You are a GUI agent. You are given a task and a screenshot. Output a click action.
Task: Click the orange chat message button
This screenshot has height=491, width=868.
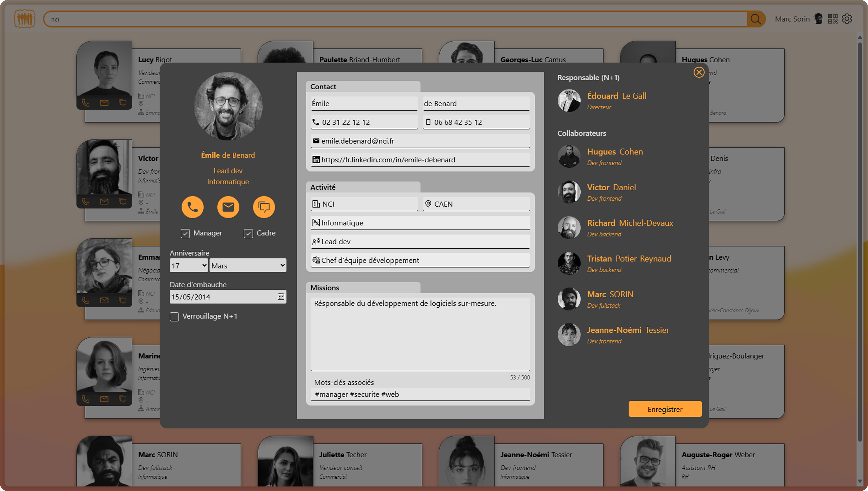(264, 207)
